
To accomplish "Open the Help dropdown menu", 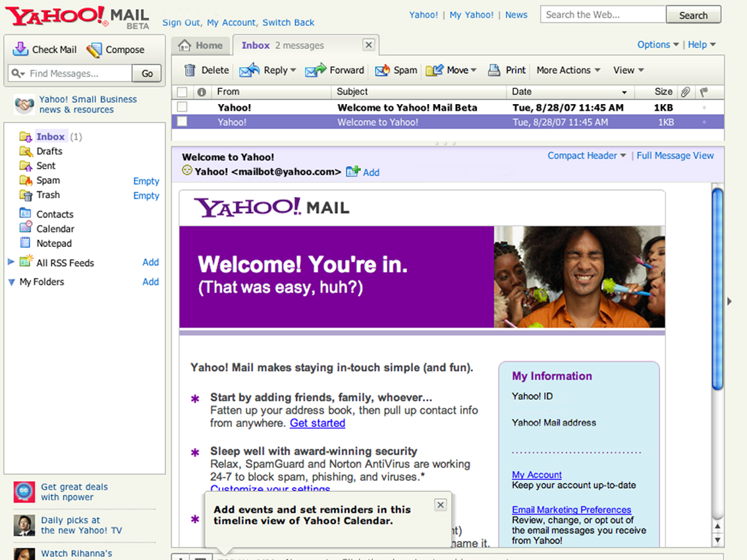I will pos(702,44).
